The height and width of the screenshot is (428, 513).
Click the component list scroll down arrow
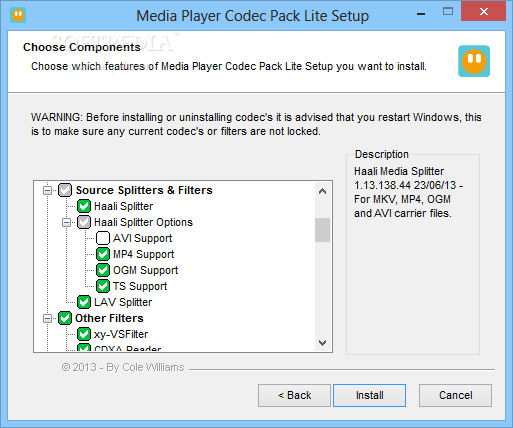pos(322,343)
